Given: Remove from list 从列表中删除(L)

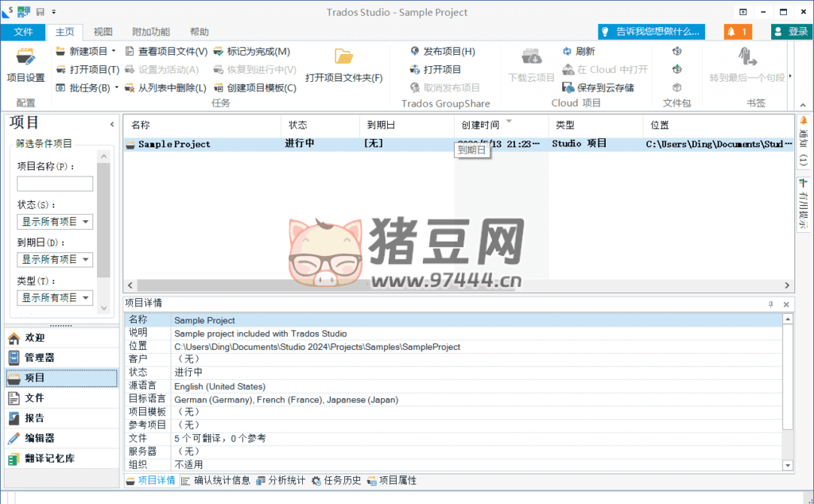Looking at the screenshot, I should point(165,87).
